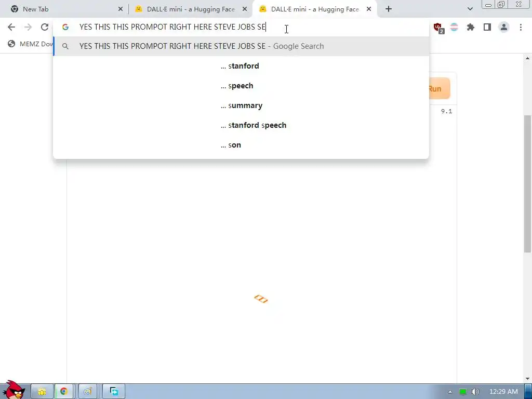Select the 'summary' suggestion
This screenshot has width=532, height=399.
pos(241,105)
